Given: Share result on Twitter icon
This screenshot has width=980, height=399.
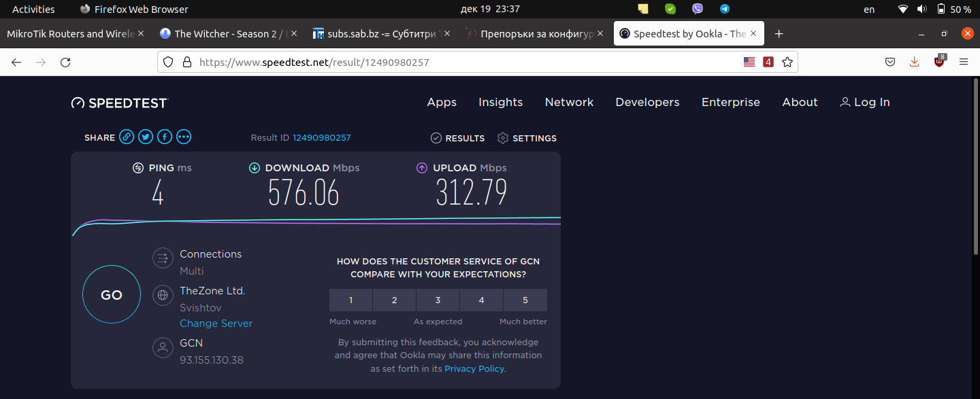Looking at the screenshot, I should pyautogui.click(x=146, y=137).
